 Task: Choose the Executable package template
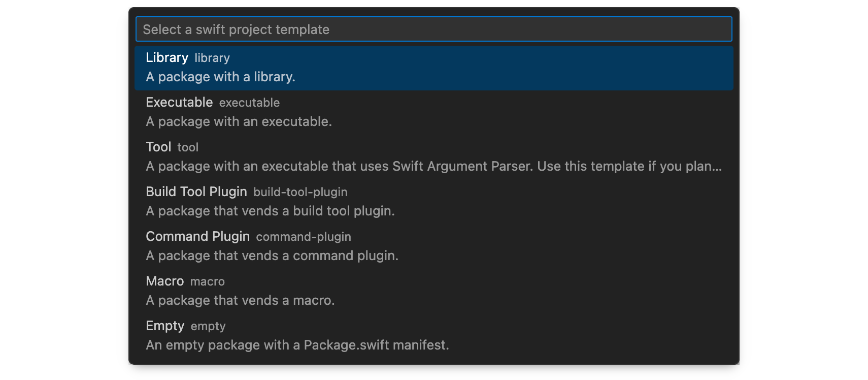pos(179,102)
